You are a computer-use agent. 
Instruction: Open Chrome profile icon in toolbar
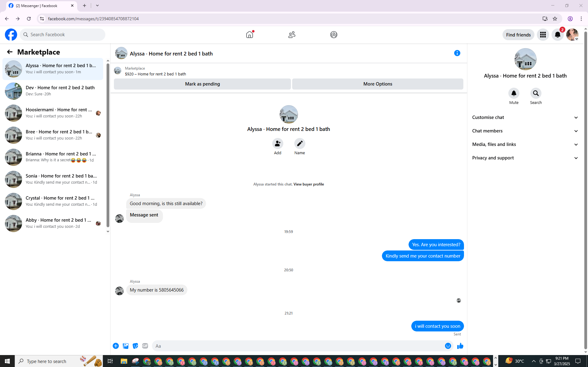pyautogui.click(x=570, y=19)
